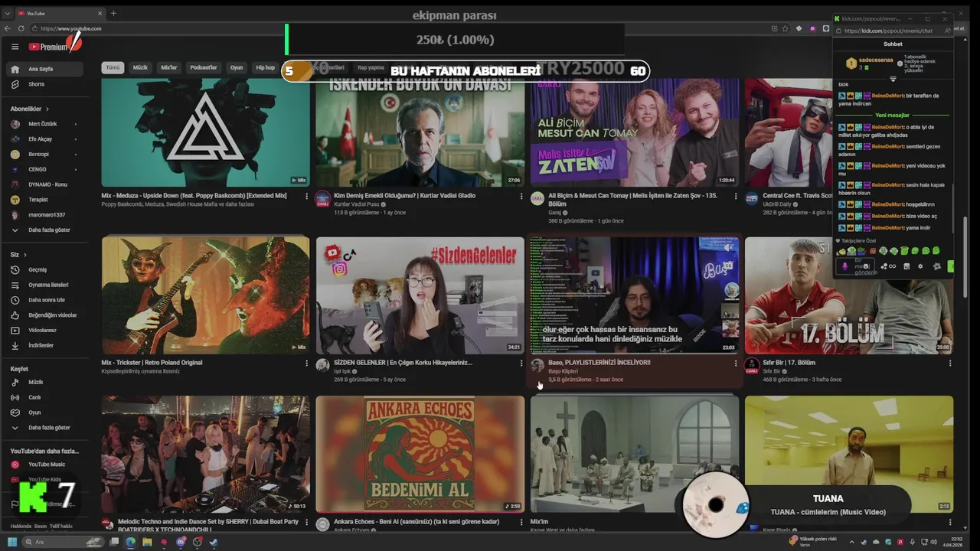Expand the Siz section chevron
Viewport: 980px width, 551px height.
point(24,254)
